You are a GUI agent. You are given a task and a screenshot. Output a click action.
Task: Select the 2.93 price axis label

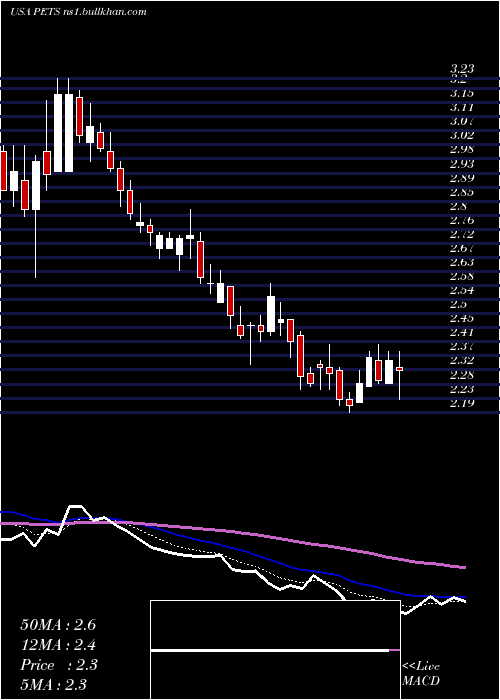coord(462,164)
